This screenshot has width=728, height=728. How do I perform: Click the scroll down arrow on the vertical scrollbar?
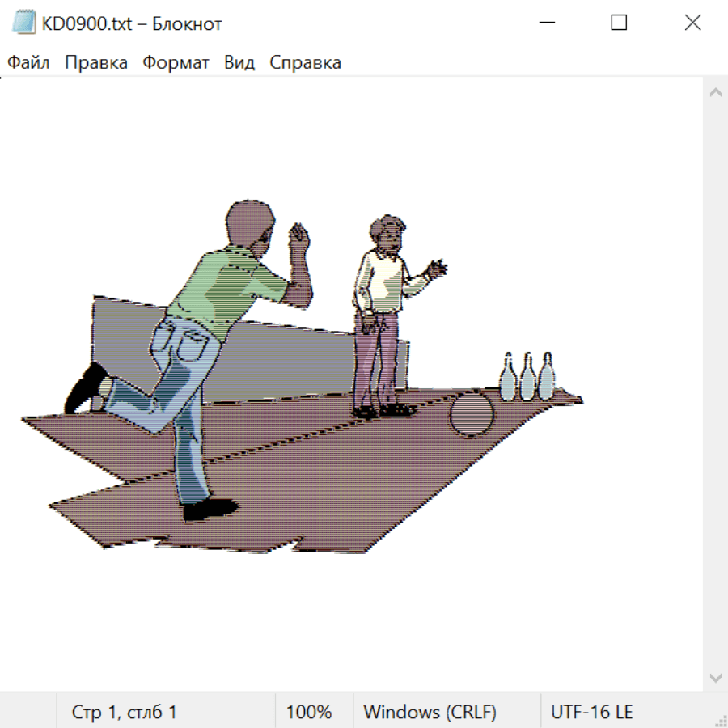coord(715,677)
